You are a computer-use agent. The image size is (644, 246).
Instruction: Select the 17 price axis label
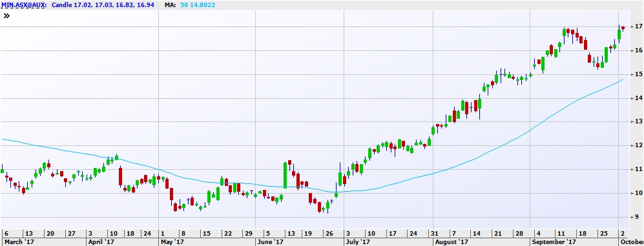[639, 26]
